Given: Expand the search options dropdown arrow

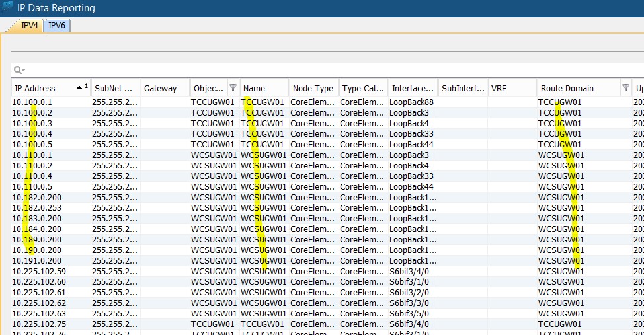Looking at the screenshot, I should [24, 71].
